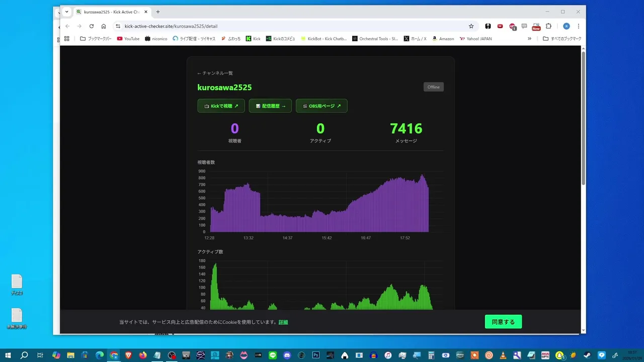644x362 pixels.
Task: Open the niconico bookmark
Action: (156, 39)
